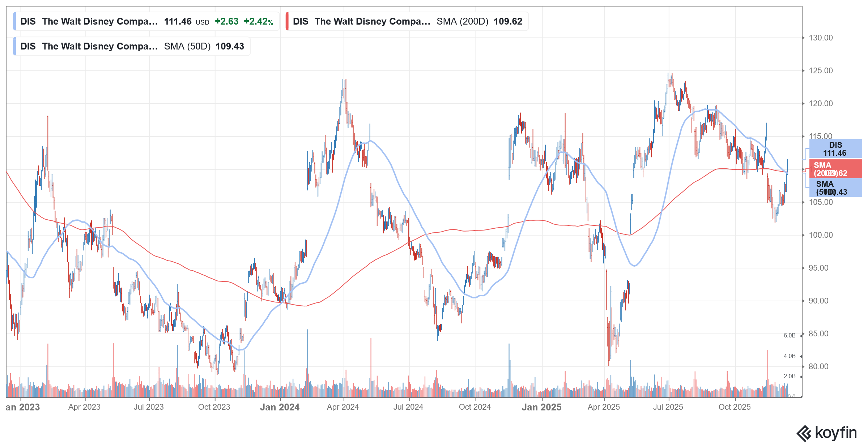Viewport: 868px width, 448px height.
Task: Select the SMA (50D) 109.43 legend entry
Action: [132, 46]
